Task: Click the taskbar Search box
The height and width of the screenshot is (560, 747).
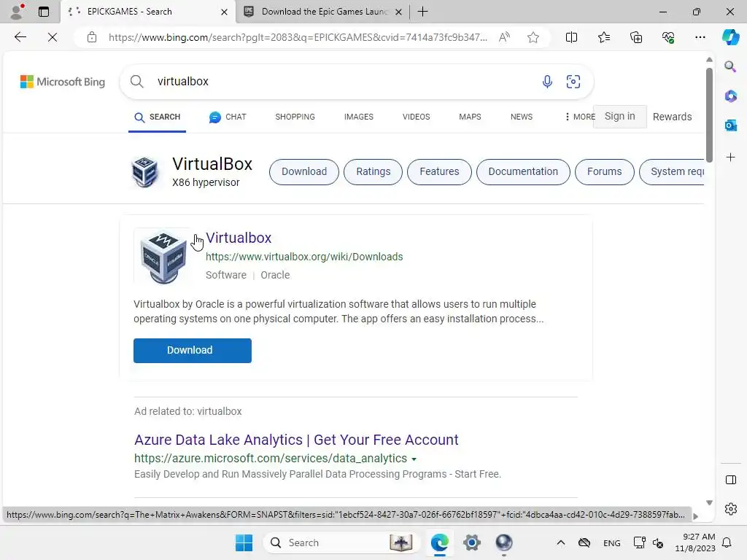Action: pyautogui.click(x=341, y=542)
